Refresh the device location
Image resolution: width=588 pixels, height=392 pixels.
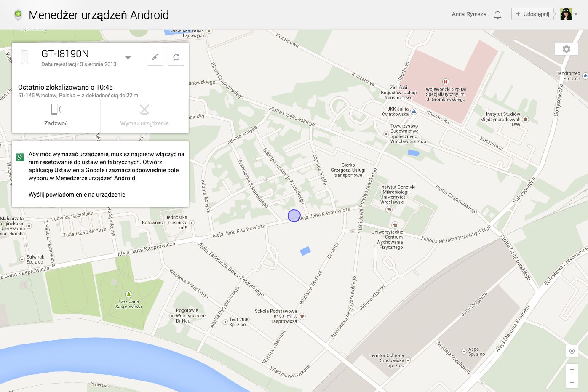[x=176, y=57]
